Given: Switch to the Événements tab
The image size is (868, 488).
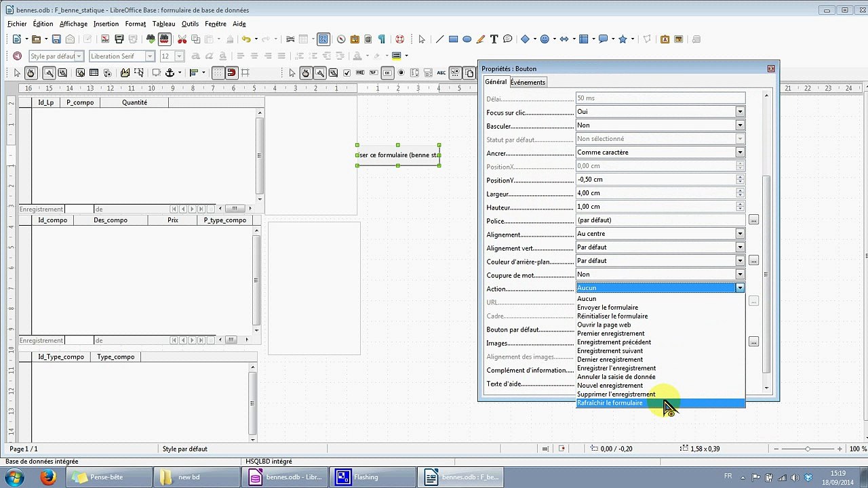Looking at the screenshot, I should (528, 82).
